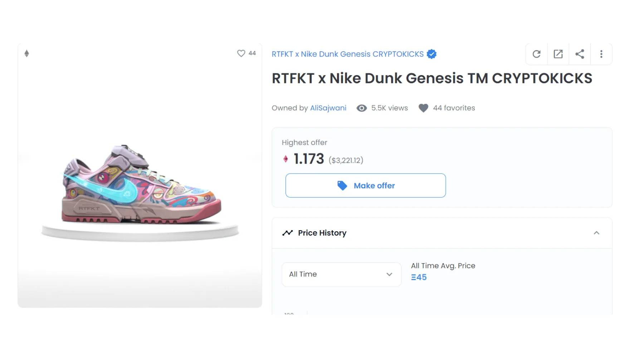Open the RTFKT x Nike Dunk Genesis collection link
Viewport: 644px width, 358px height.
[347, 54]
